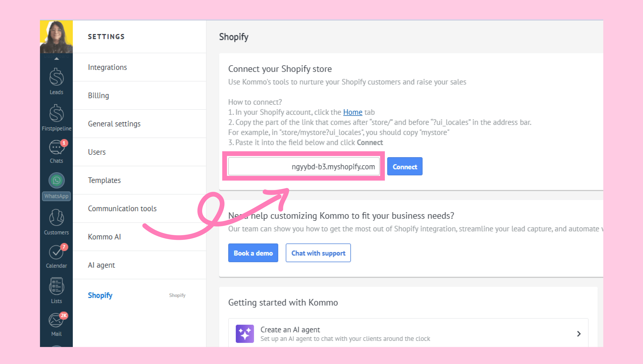
Task: Open the Lists icon
Action: tap(56, 290)
